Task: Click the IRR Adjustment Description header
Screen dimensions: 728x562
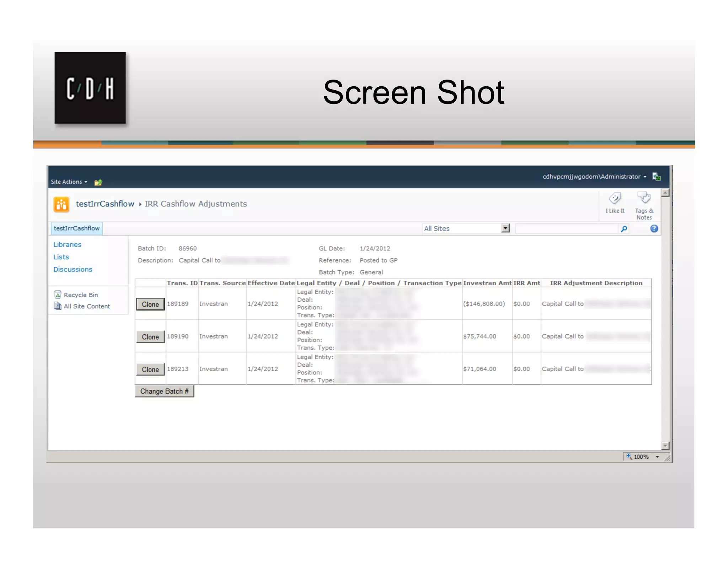Action: tap(596, 283)
